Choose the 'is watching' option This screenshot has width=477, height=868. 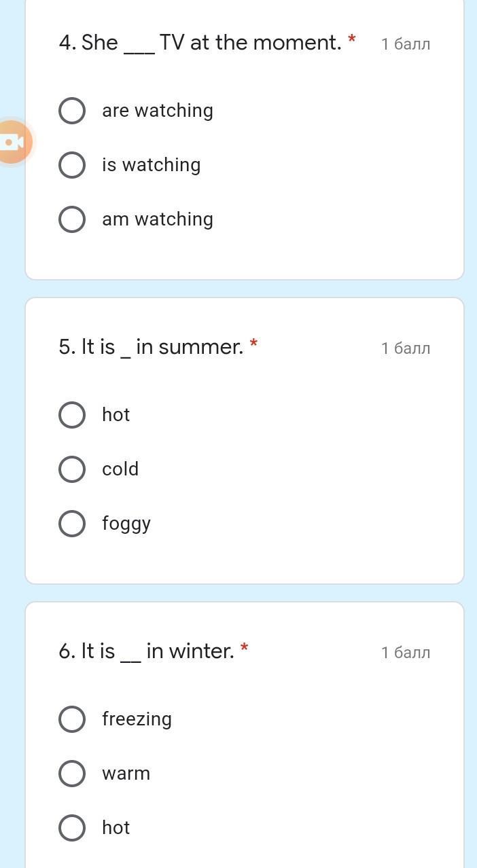[x=72, y=165]
